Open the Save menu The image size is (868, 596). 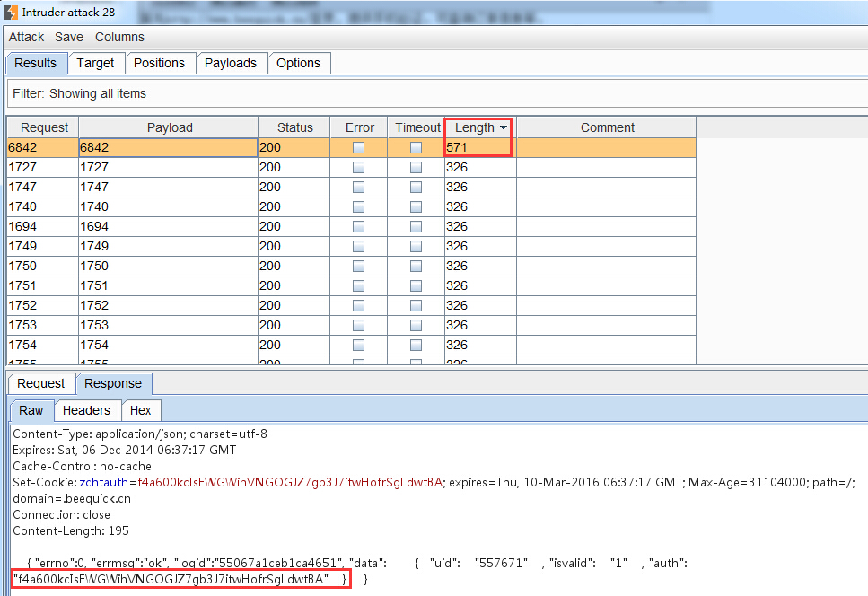pyautogui.click(x=68, y=37)
